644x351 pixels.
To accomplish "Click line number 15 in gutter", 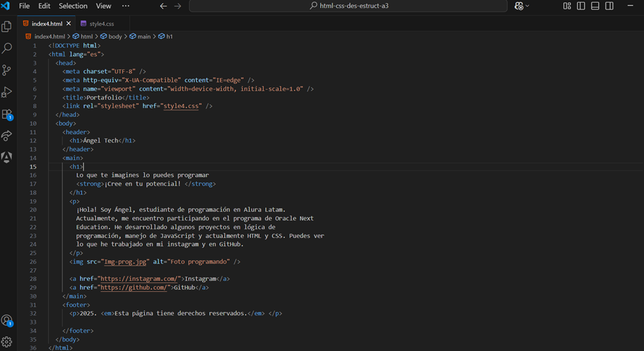I will [33, 167].
